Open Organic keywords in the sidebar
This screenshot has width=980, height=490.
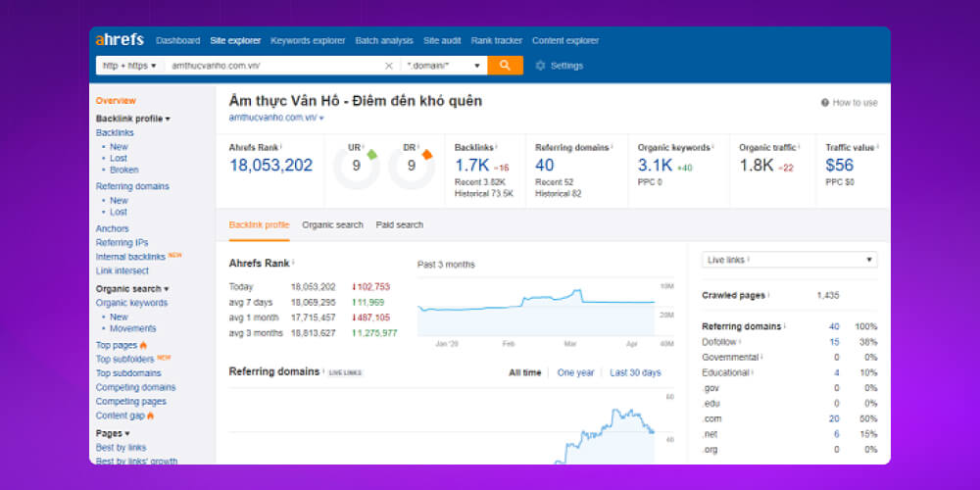click(x=131, y=303)
